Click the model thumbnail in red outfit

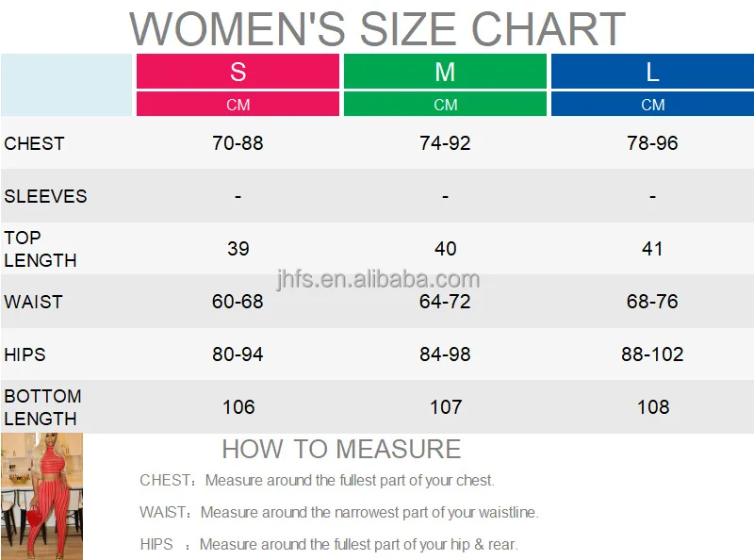(41, 496)
